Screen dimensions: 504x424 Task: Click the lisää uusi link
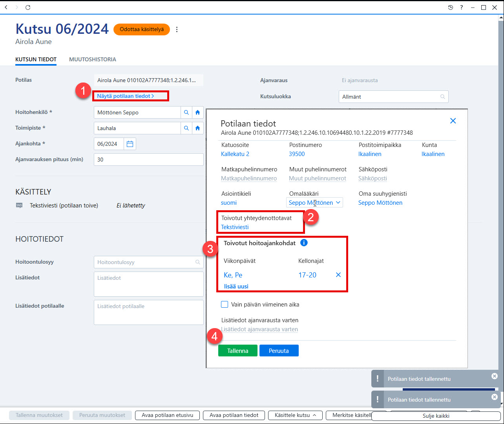236,286
